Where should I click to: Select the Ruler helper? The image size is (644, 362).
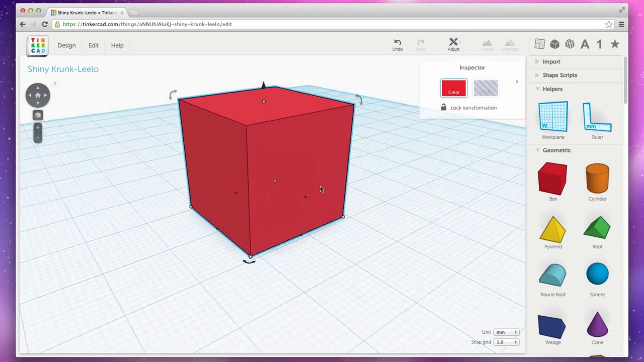click(597, 120)
